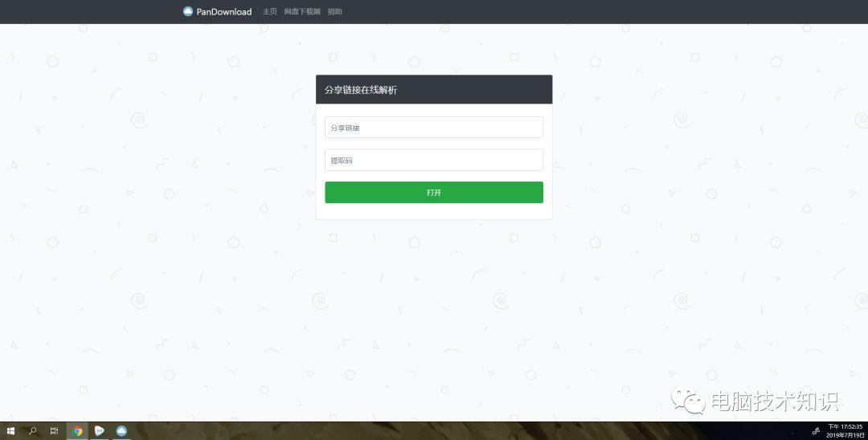
Task: Click the chain link icon in the system tray
Action: coord(816,431)
